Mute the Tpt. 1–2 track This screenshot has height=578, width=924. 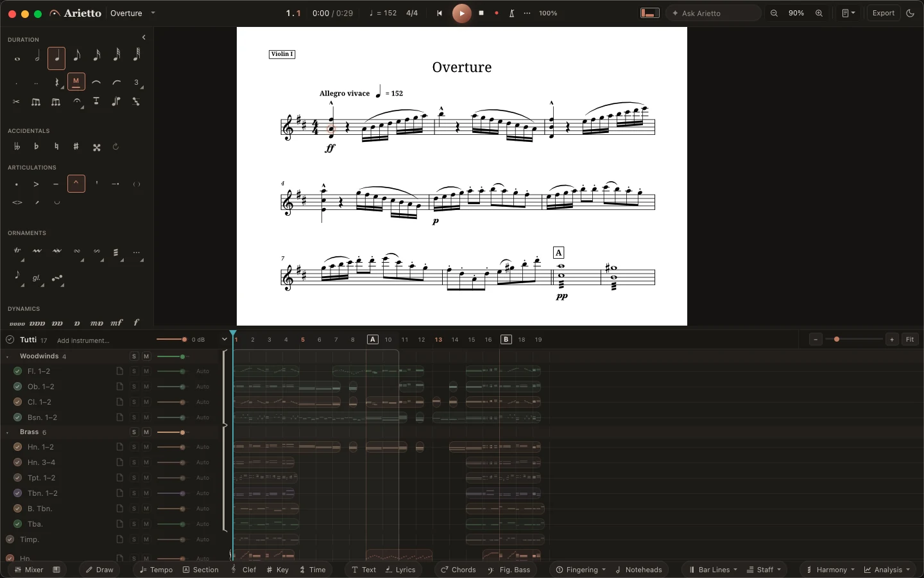[x=146, y=478]
